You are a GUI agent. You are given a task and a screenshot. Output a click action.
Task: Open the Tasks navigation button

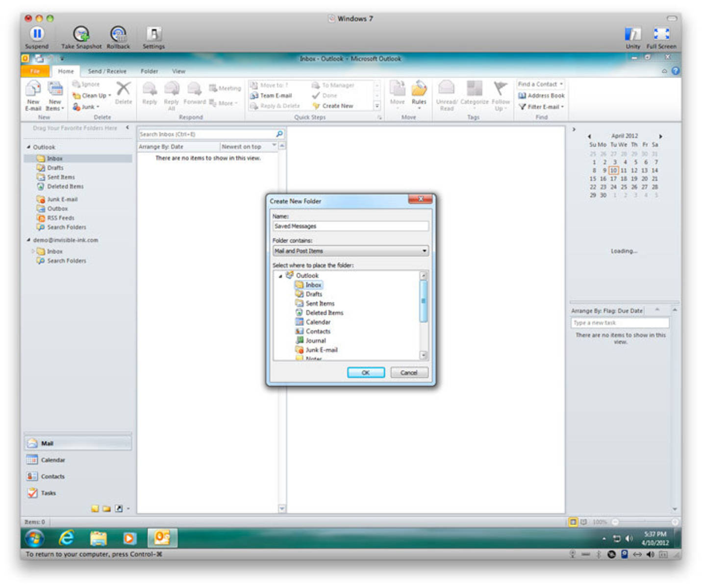(77, 493)
